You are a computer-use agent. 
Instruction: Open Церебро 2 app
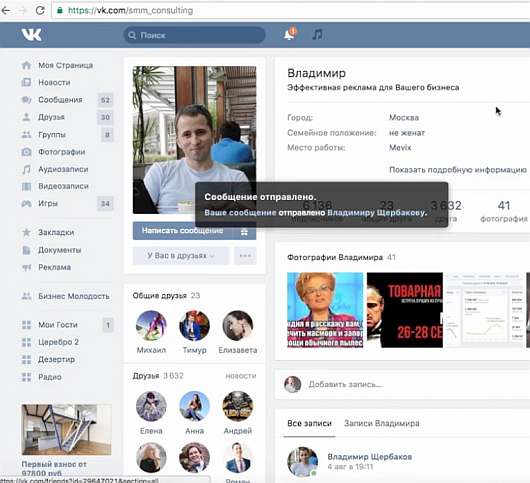pos(58,342)
